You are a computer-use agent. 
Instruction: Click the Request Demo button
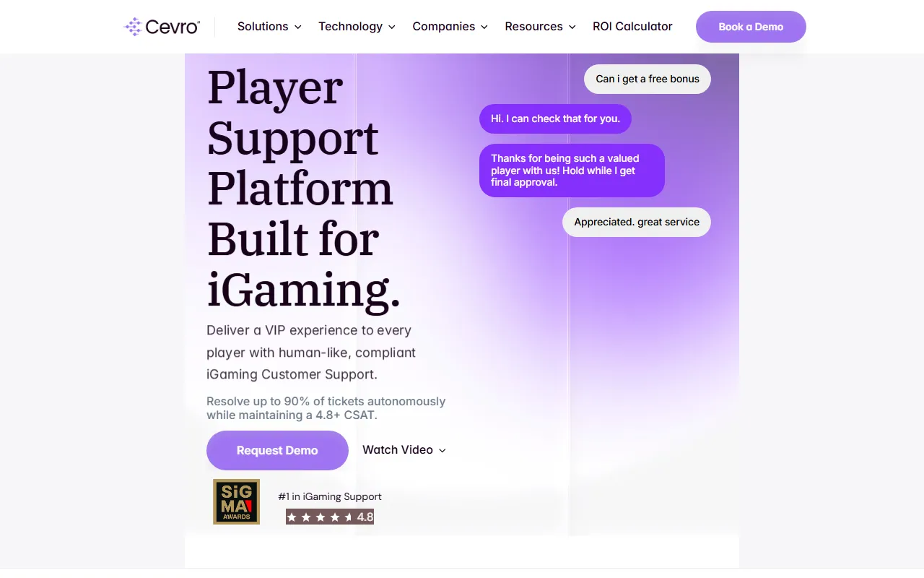tap(277, 450)
